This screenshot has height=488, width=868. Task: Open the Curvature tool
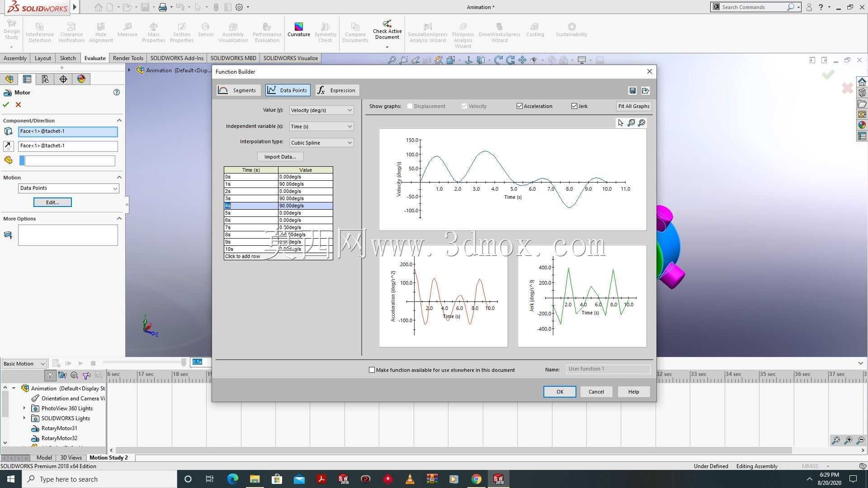point(298,30)
